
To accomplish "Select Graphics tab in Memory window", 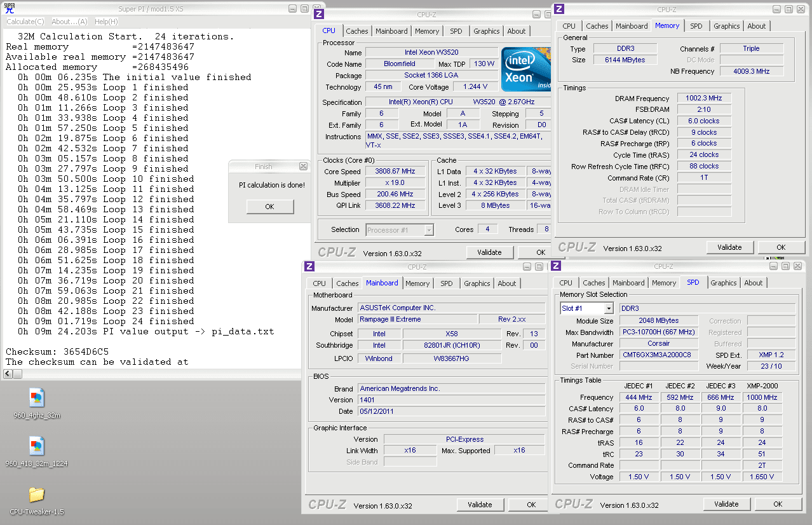I will pos(727,26).
